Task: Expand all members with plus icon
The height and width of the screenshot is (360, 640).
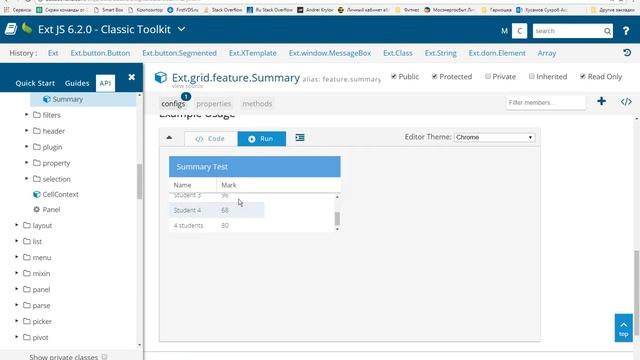Action: point(601,101)
